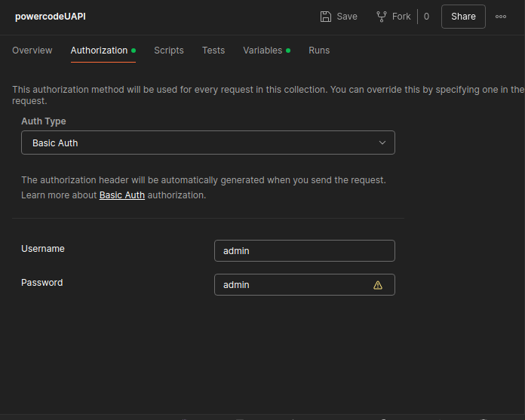The image size is (525, 420).
Task: Click the chevron arrow in Auth Type selector
Action: point(382,143)
